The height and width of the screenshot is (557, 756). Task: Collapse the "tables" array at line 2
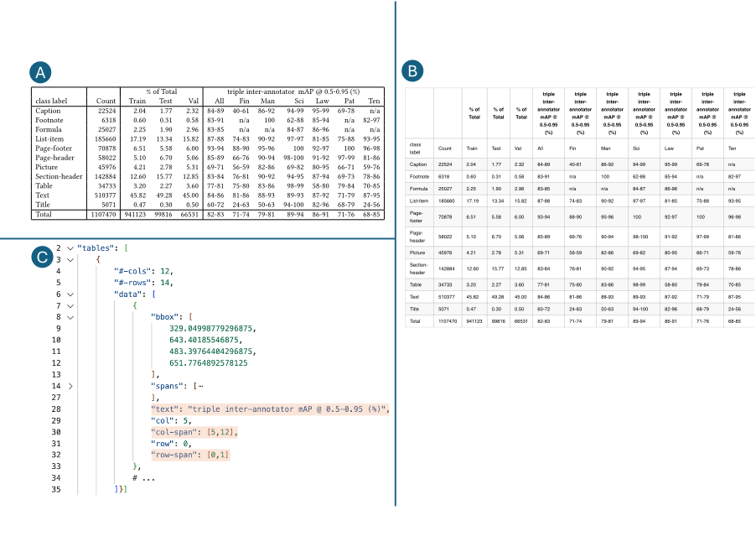(x=70, y=248)
